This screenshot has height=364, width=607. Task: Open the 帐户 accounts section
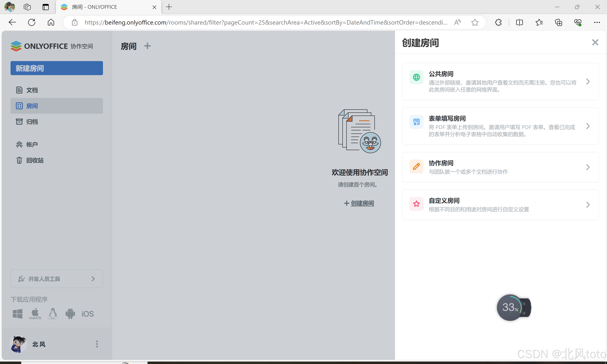click(32, 144)
